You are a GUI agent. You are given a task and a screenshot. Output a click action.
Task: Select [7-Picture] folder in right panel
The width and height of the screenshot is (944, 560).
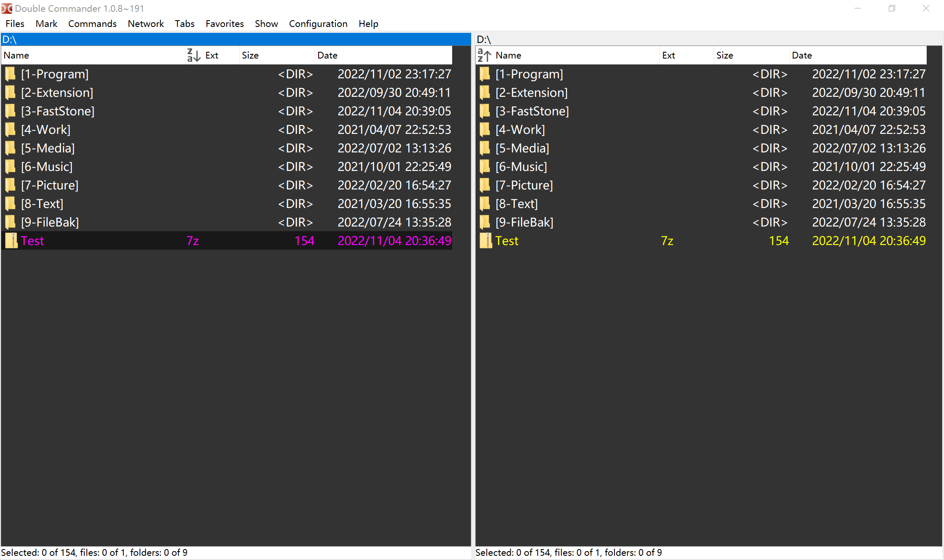[x=524, y=185]
